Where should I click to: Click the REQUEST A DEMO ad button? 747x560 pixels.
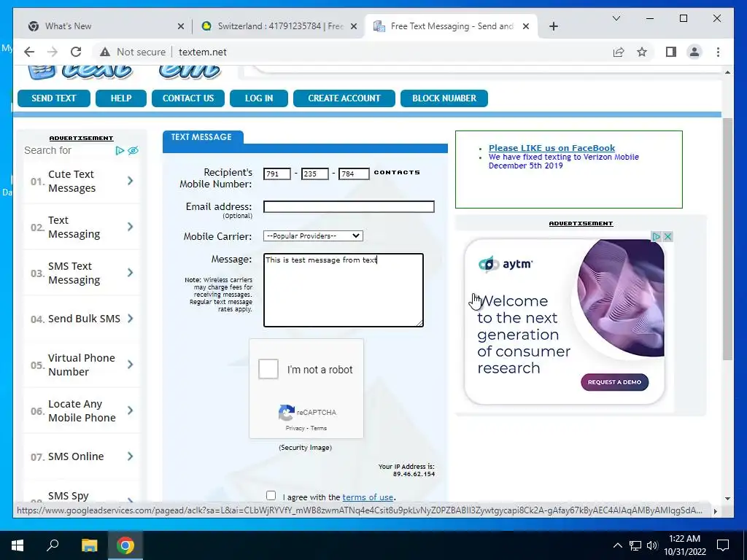click(x=614, y=382)
